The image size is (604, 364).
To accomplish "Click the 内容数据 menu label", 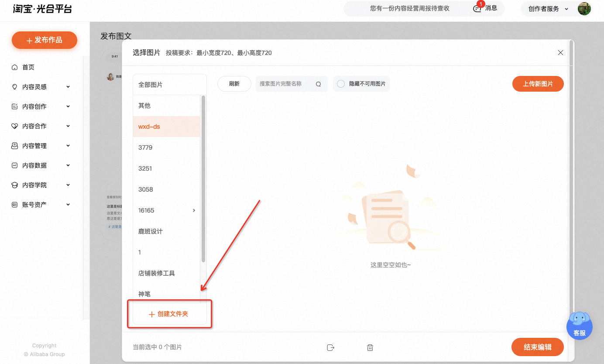I will [x=34, y=165].
